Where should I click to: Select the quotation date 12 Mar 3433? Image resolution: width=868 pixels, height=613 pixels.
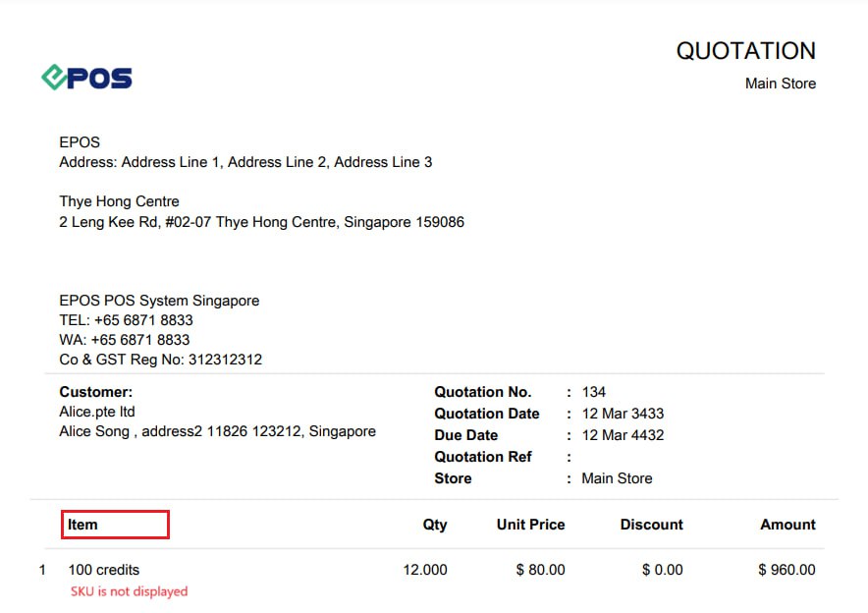[623, 414]
